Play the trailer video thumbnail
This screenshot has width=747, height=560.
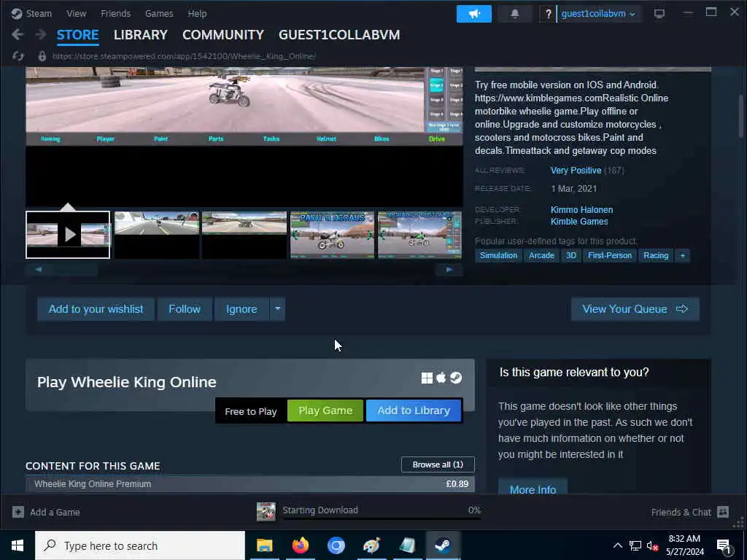68,235
